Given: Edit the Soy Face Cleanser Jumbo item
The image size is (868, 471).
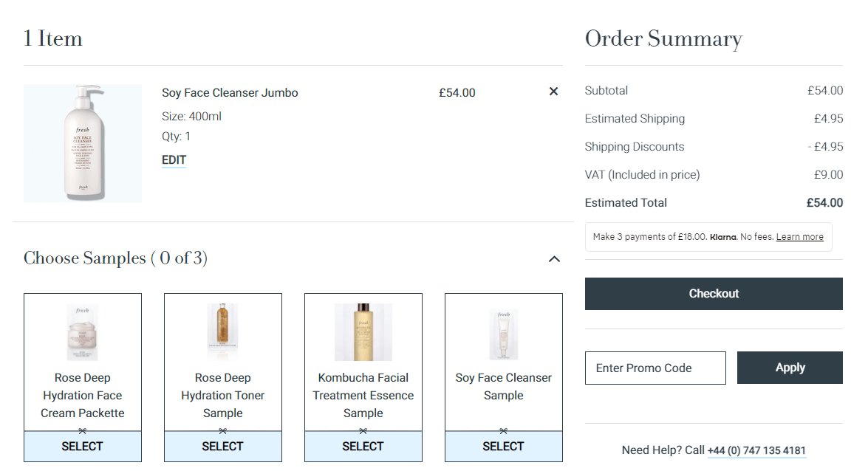Looking at the screenshot, I should coord(174,159).
